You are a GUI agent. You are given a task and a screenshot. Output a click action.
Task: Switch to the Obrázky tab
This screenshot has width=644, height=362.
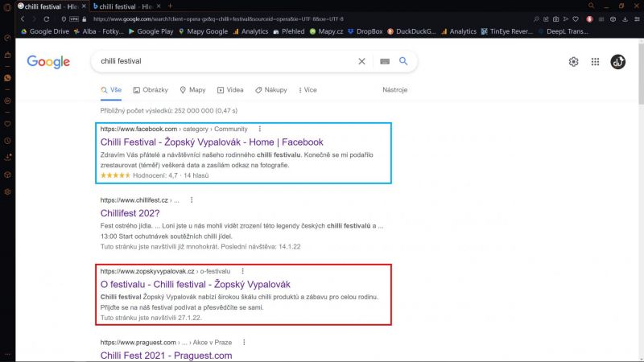(x=151, y=90)
